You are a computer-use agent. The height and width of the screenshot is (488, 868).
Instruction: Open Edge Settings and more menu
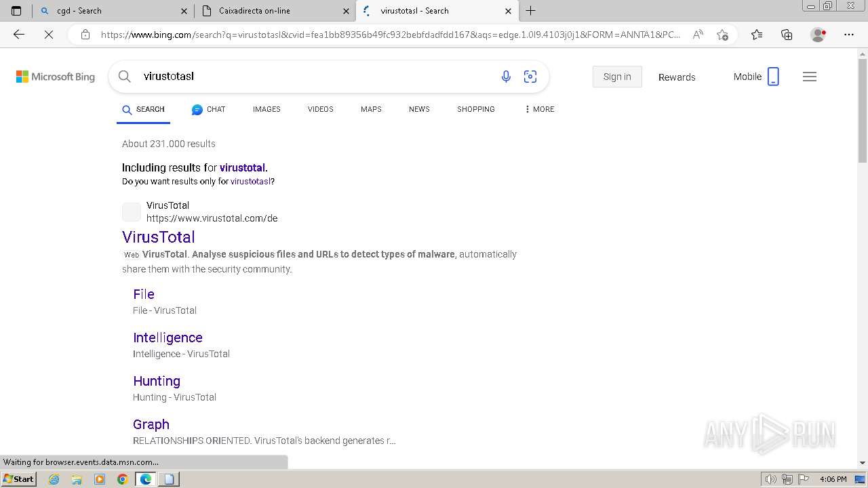(849, 35)
